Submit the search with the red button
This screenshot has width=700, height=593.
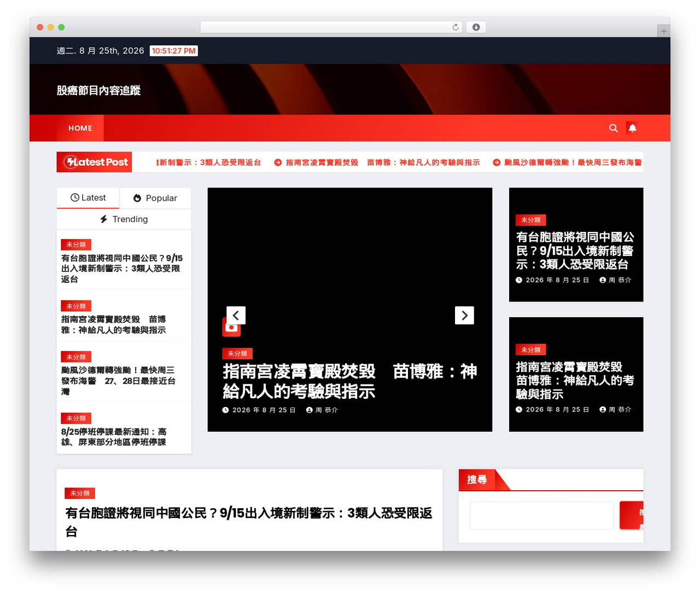[632, 515]
